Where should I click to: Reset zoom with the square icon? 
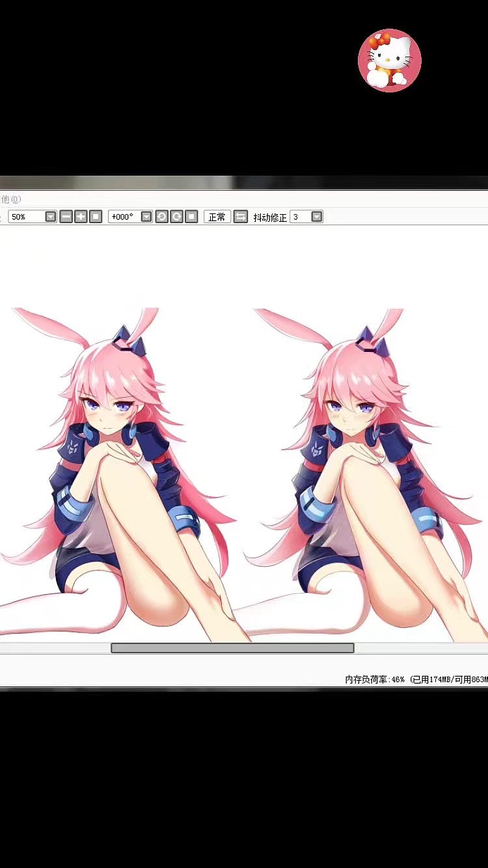coord(96,217)
